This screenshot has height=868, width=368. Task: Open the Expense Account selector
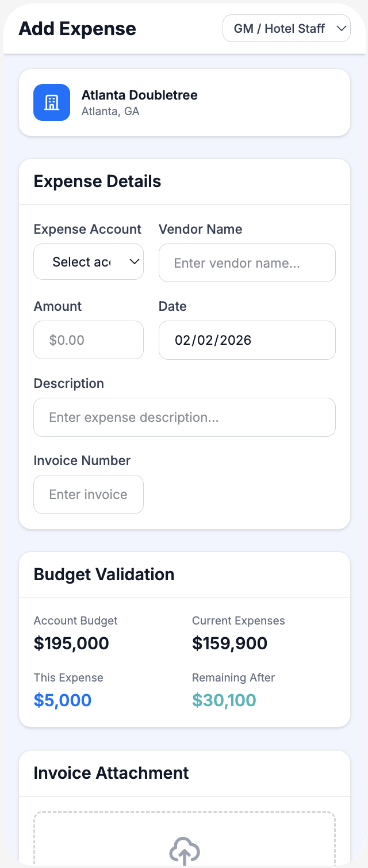[88, 261]
